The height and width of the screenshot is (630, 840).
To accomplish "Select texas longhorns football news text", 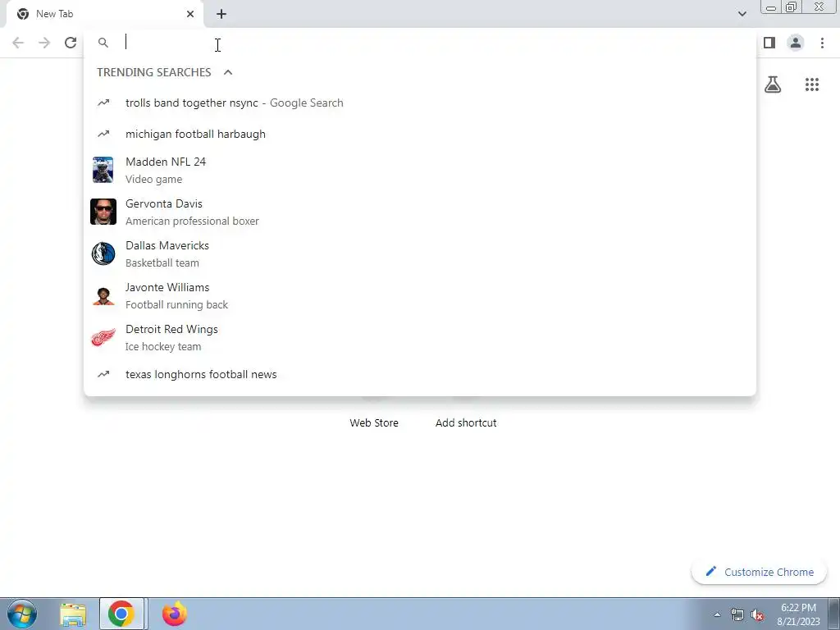I will click(x=201, y=374).
